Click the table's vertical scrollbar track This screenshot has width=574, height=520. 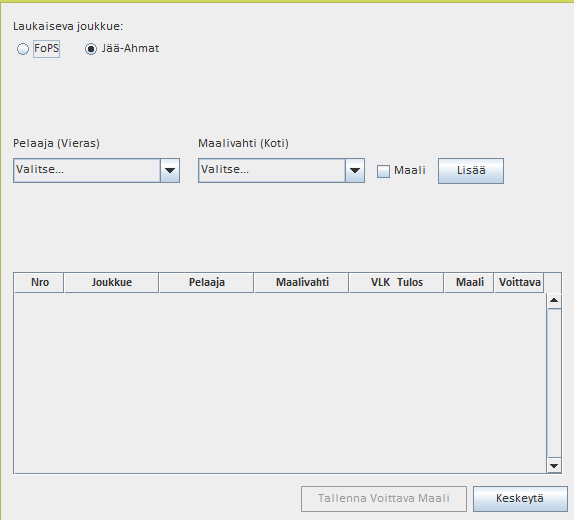554,383
